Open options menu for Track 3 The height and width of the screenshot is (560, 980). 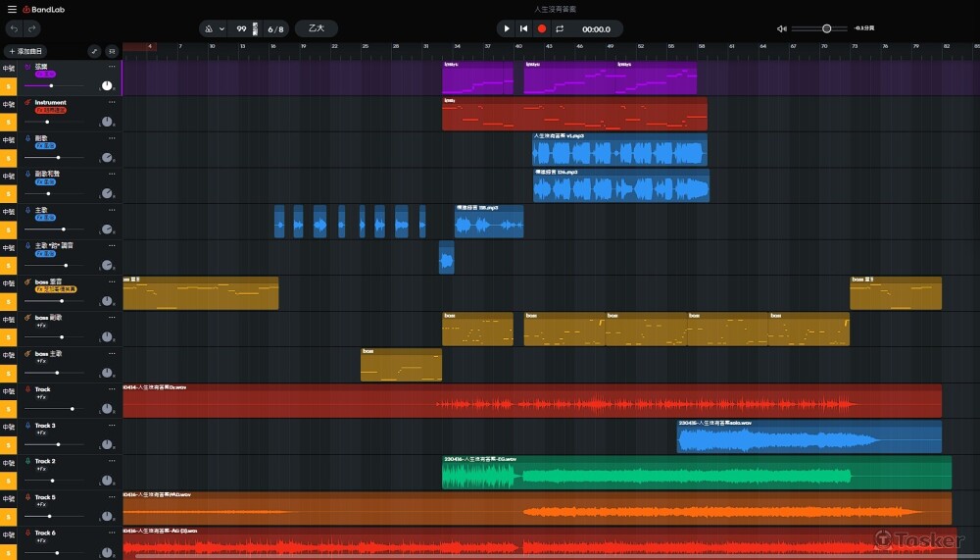pos(111,426)
